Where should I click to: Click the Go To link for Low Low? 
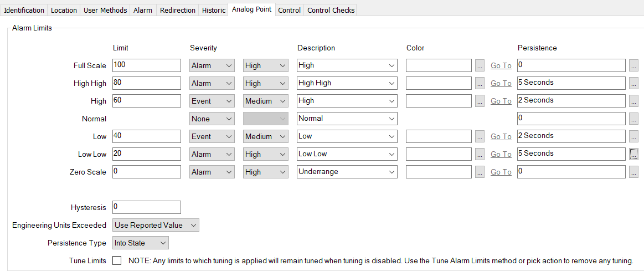pos(501,155)
